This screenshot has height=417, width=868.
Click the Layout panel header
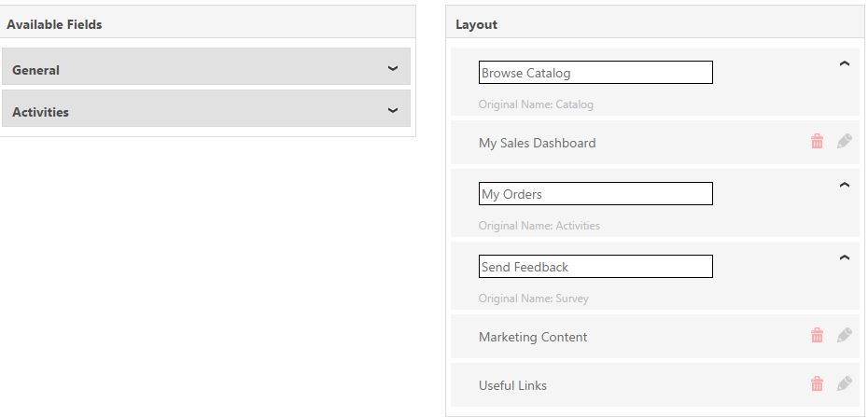coord(655,22)
